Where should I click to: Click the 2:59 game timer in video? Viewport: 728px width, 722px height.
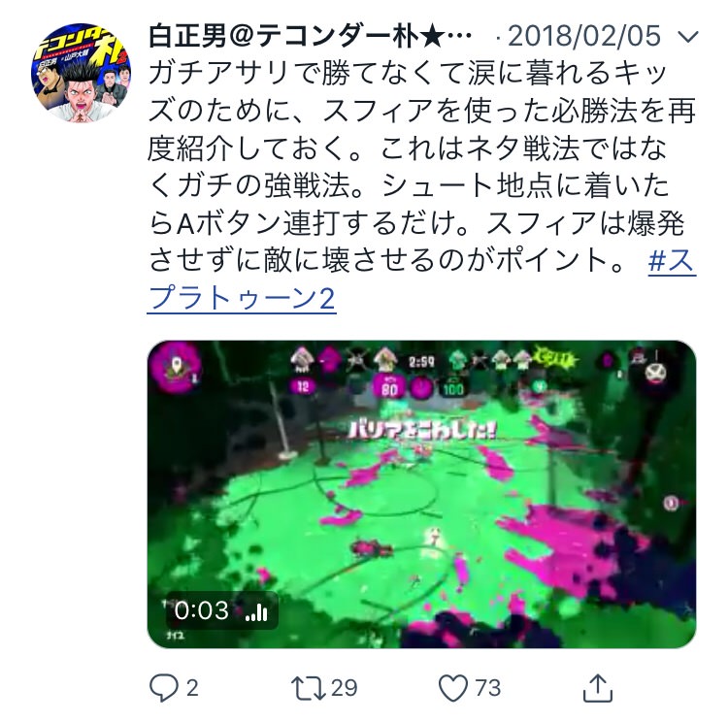(421, 362)
